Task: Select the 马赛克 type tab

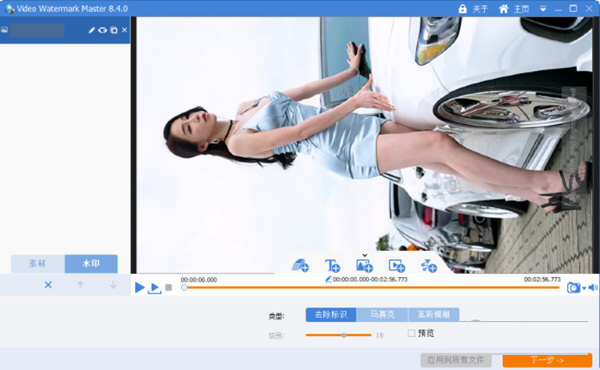Action: click(382, 315)
